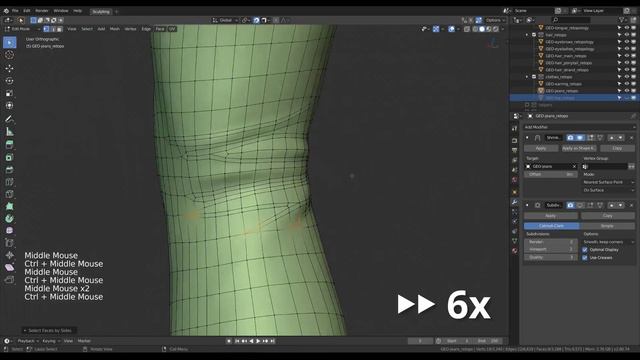The image size is (640, 360).
Task: Open the Object Data properties tab
Action: pos(514,241)
